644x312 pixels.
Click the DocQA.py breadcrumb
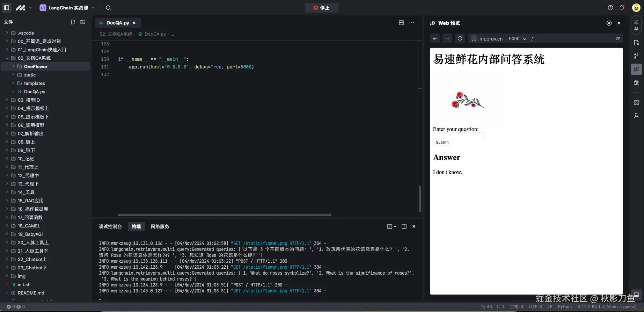pyautogui.click(x=155, y=34)
